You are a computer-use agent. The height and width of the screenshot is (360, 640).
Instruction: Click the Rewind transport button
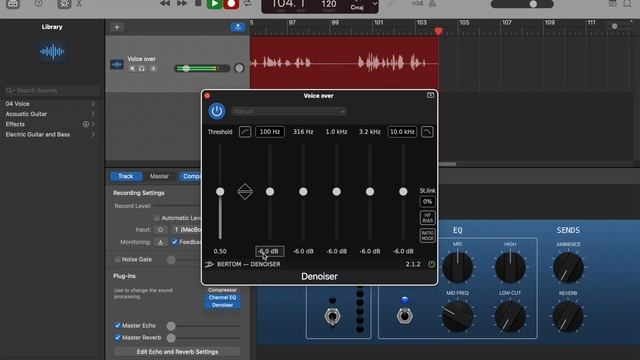pyautogui.click(x=165, y=4)
